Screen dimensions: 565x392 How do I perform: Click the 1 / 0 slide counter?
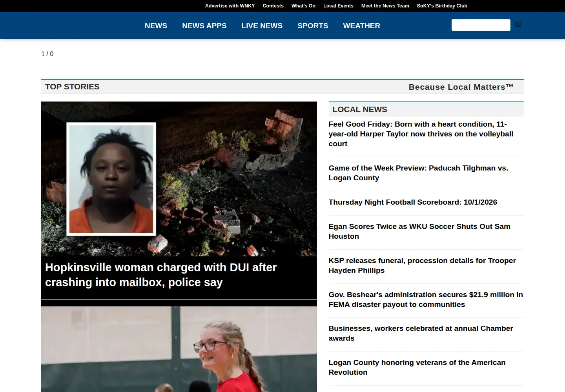click(x=47, y=54)
